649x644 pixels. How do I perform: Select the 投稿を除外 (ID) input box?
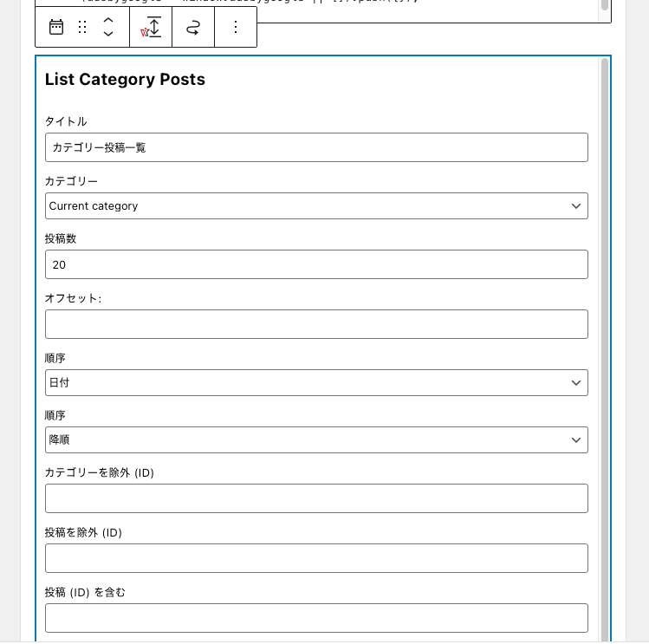coord(316,558)
